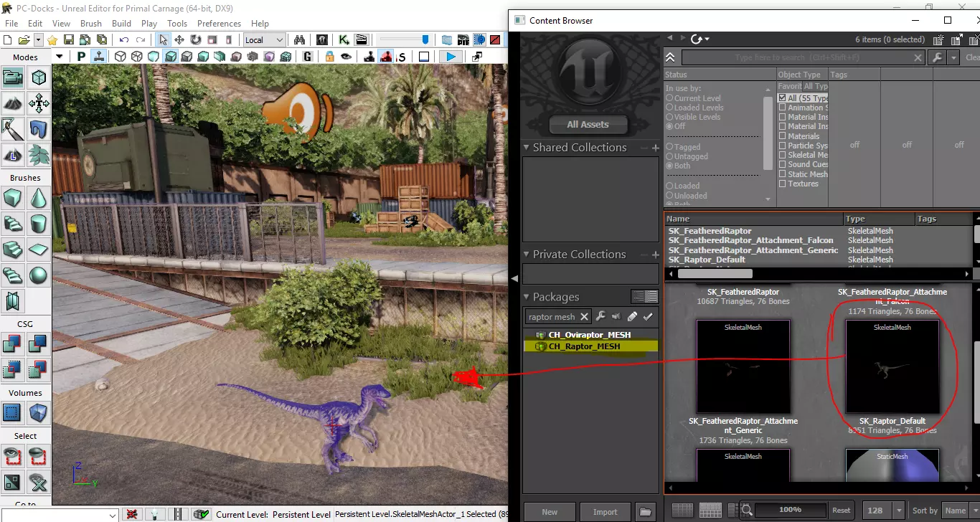Screen dimensions: 980x522
Task: Create a Cone builder brush
Action: [x=39, y=198]
